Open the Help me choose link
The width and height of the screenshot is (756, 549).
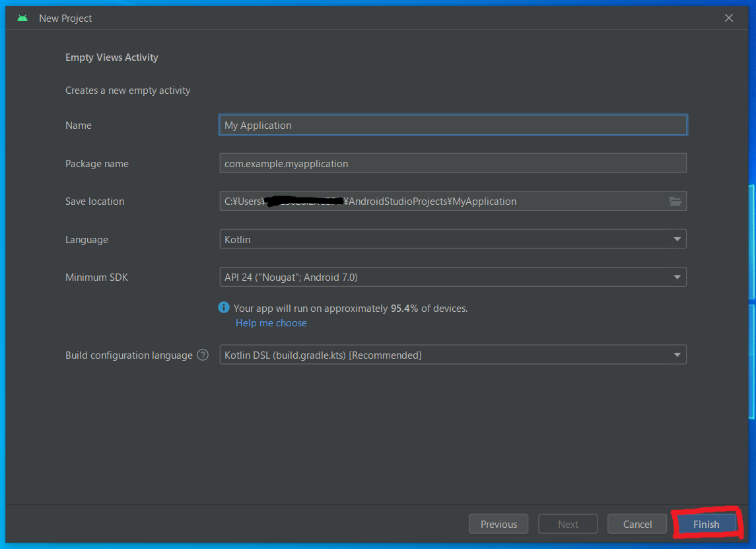[271, 323]
